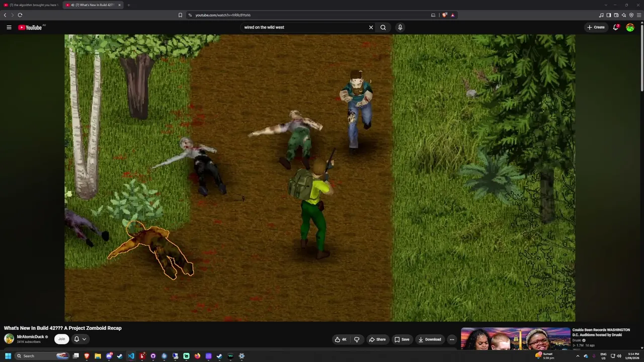The image size is (644, 362).
Task: Open 'Coulda Been Records WASHINGTON D.C. Auditions' title
Action: pos(601,332)
